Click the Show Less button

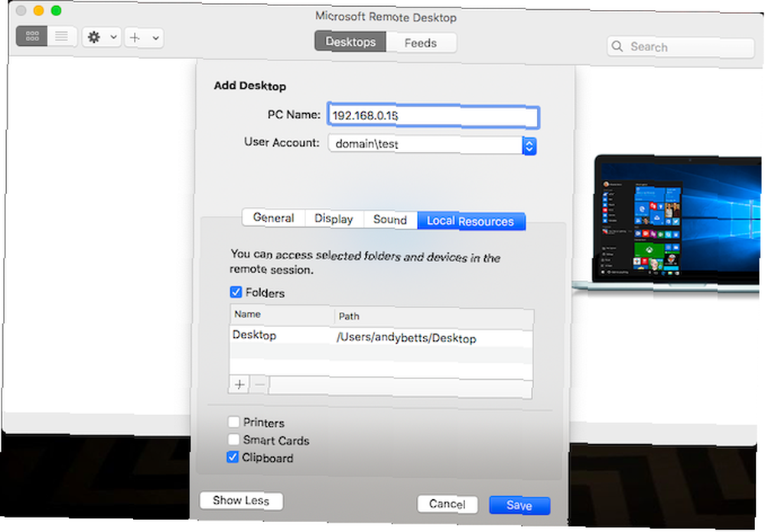[241, 501]
